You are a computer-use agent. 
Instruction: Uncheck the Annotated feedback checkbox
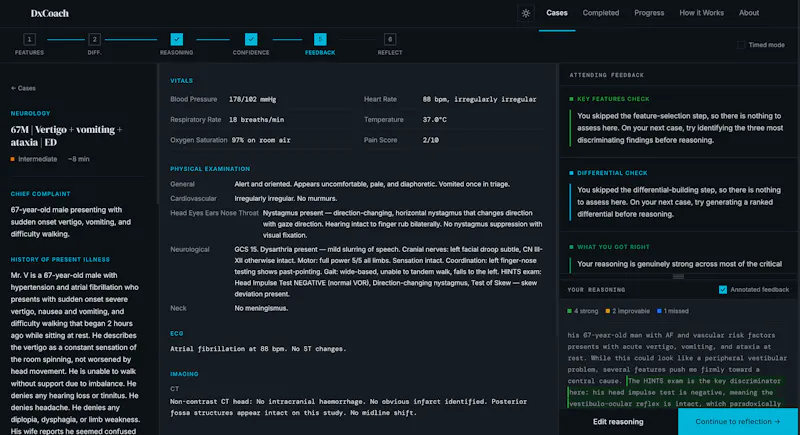point(722,290)
